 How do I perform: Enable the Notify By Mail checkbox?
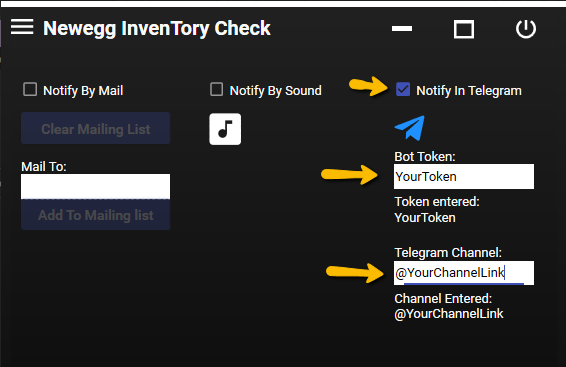[30, 89]
